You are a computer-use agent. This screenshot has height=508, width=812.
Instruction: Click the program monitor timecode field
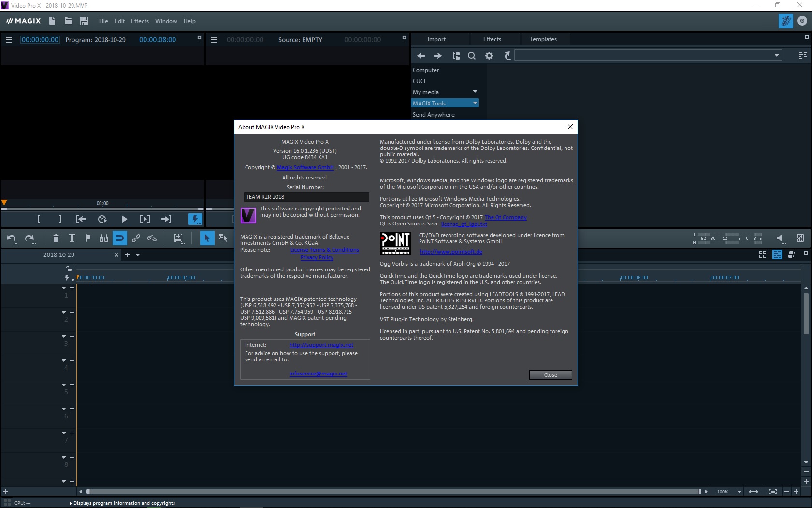point(40,40)
